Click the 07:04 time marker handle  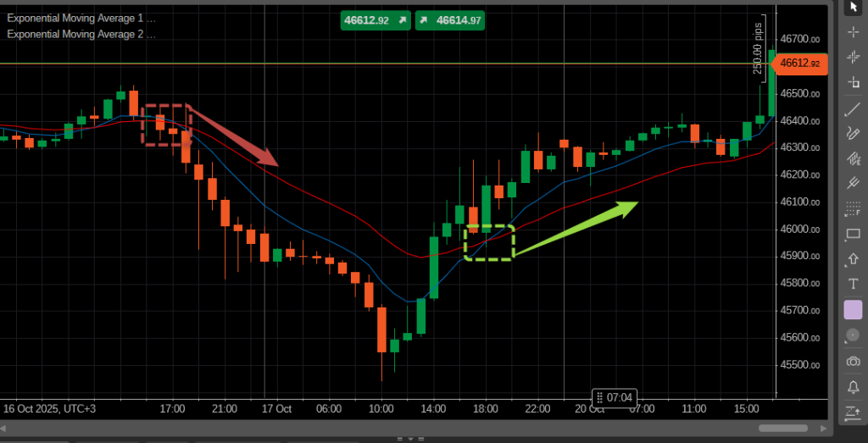coord(614,397)
